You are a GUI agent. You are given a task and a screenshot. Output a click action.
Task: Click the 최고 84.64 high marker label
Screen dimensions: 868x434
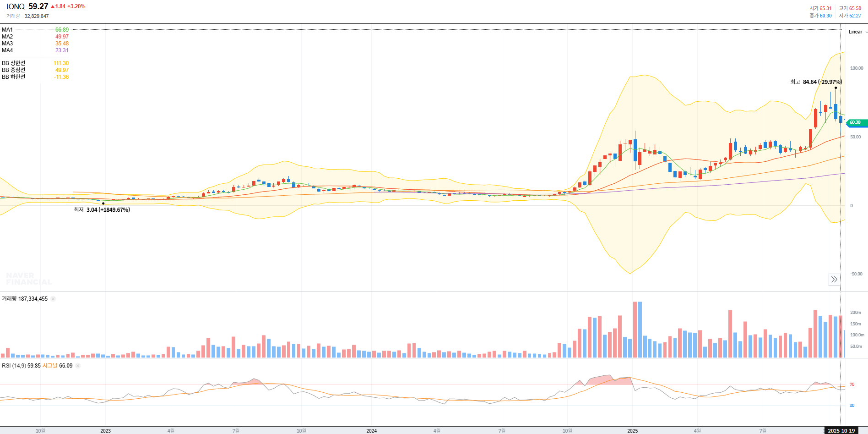pos(816,82)
